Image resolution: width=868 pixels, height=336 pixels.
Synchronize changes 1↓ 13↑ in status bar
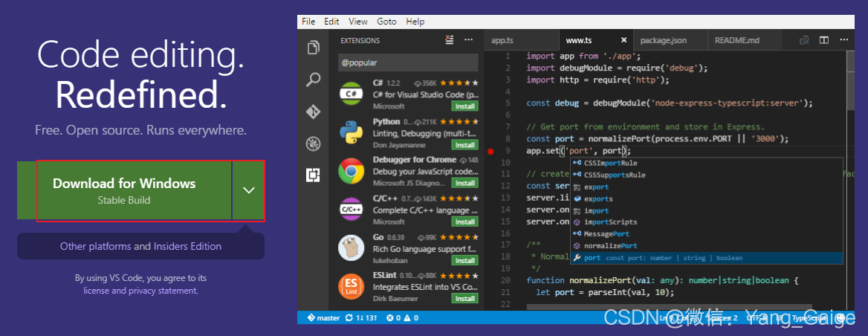pos(361,317)
